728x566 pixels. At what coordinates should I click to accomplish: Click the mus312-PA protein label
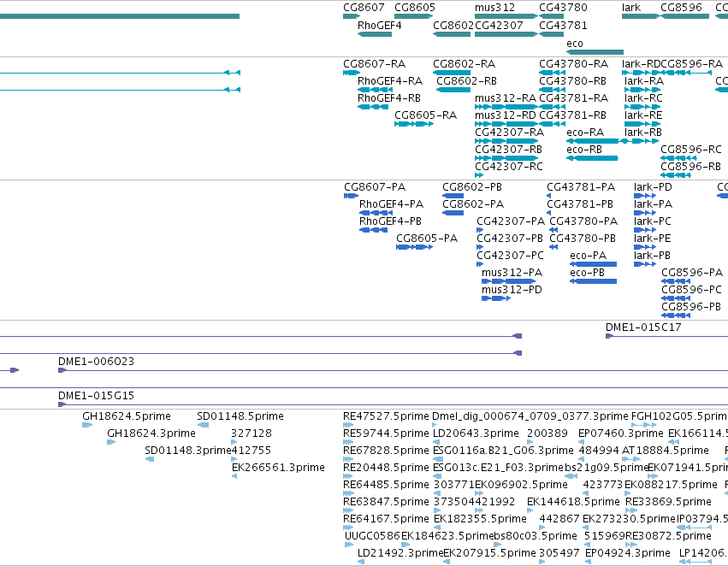pos(512,274)
